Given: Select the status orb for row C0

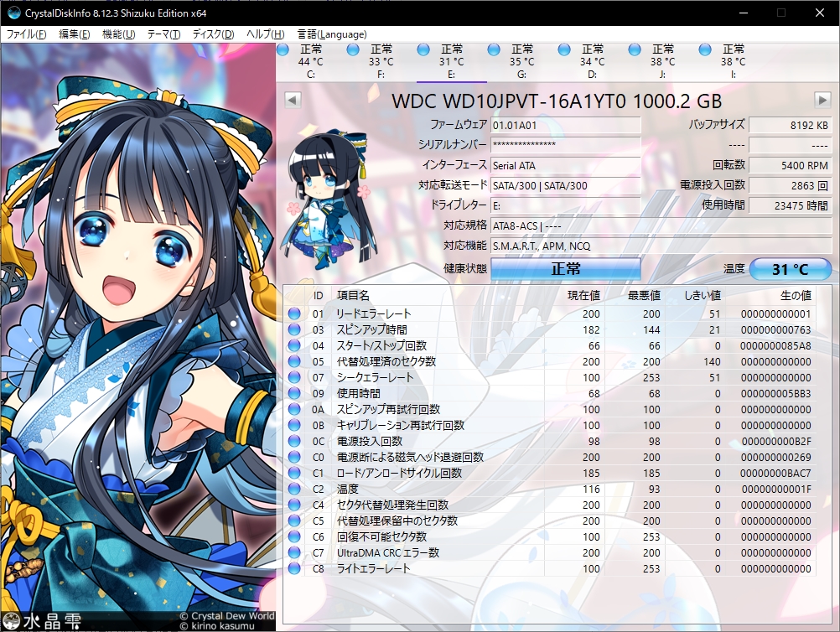Looking at the screenshot, I should 294,457.
